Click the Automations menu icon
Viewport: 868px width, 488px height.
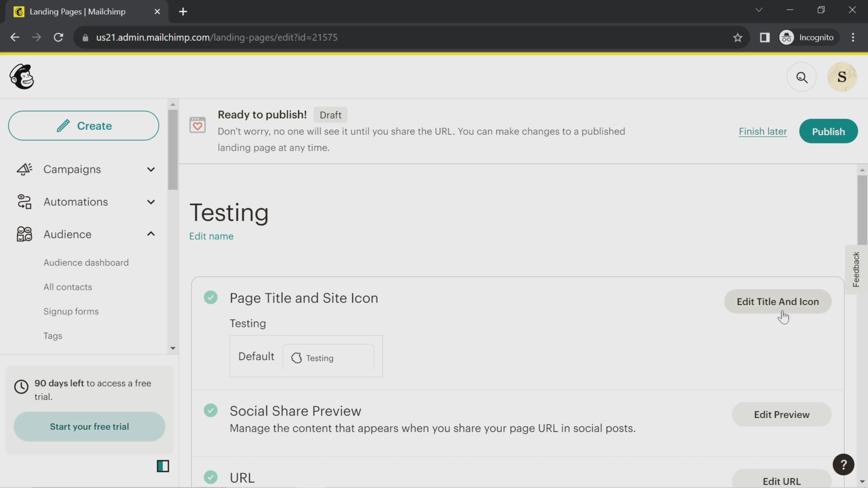[24, 201]
